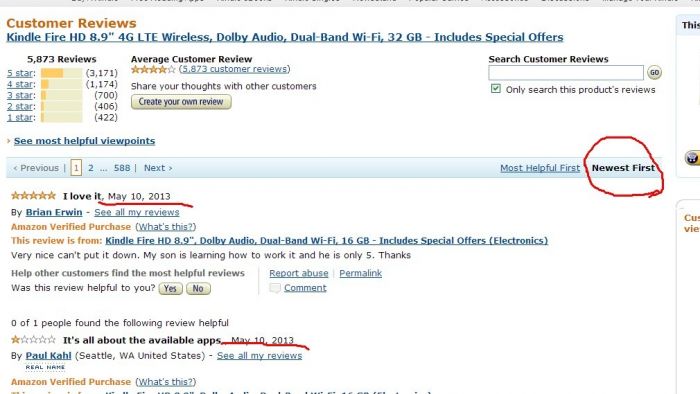Screen dimensions: 700x394
Task: Go to the Next page of reviews
Action: pos(158,168)
